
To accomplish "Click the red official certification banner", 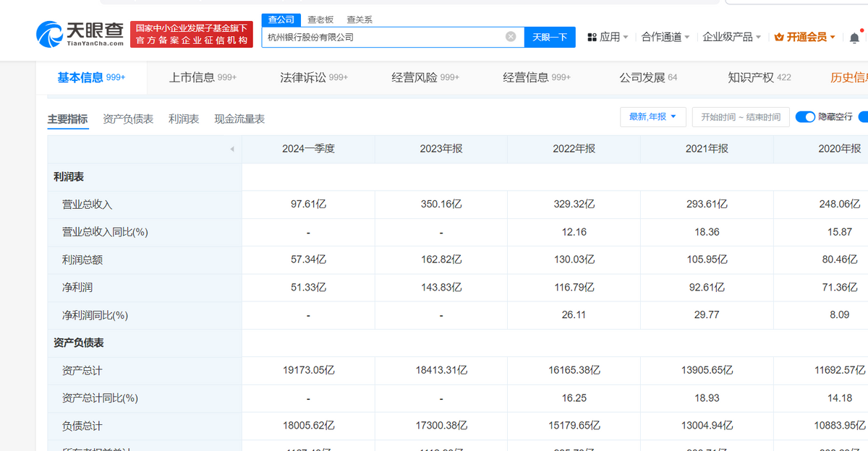I will [x=192, y=35].
